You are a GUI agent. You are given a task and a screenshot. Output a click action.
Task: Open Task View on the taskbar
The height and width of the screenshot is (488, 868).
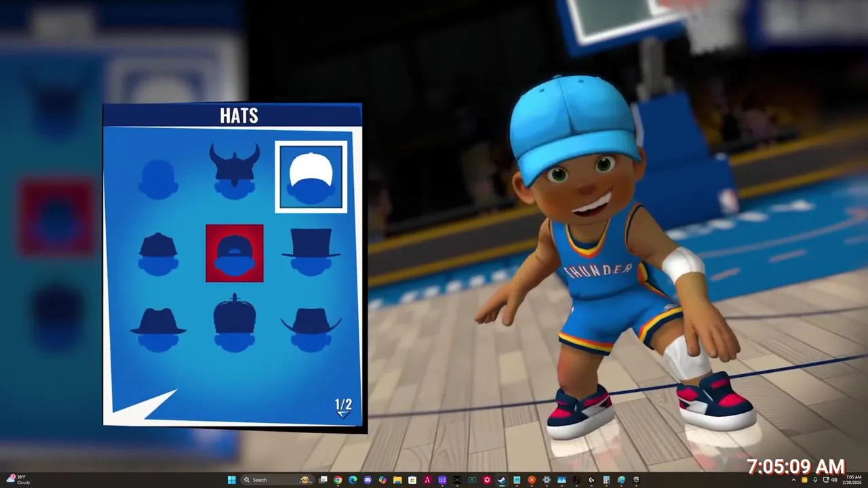point(323,480)
